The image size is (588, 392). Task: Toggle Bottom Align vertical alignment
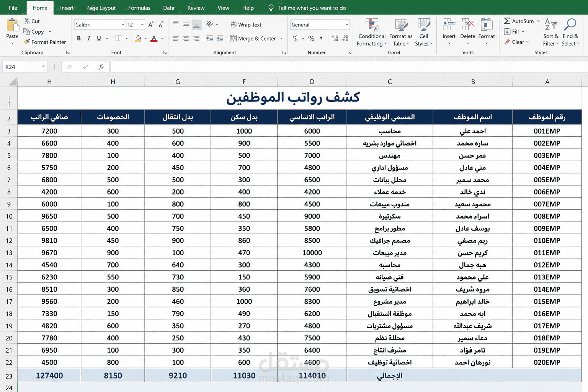[196, 25]
